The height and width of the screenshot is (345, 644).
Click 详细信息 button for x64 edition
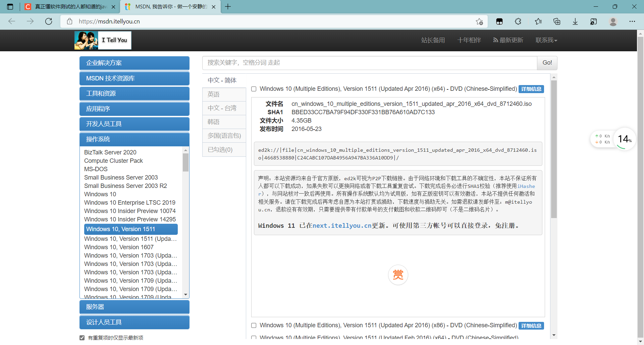(531, 89)
